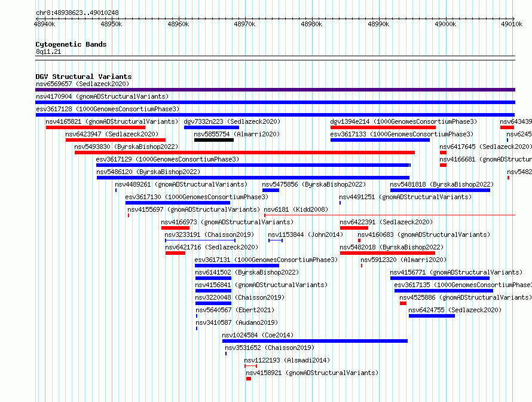Open nsv1122193 (Alsmadi2014) label
This screenshot has width=532, height=402.
point(287,360)
